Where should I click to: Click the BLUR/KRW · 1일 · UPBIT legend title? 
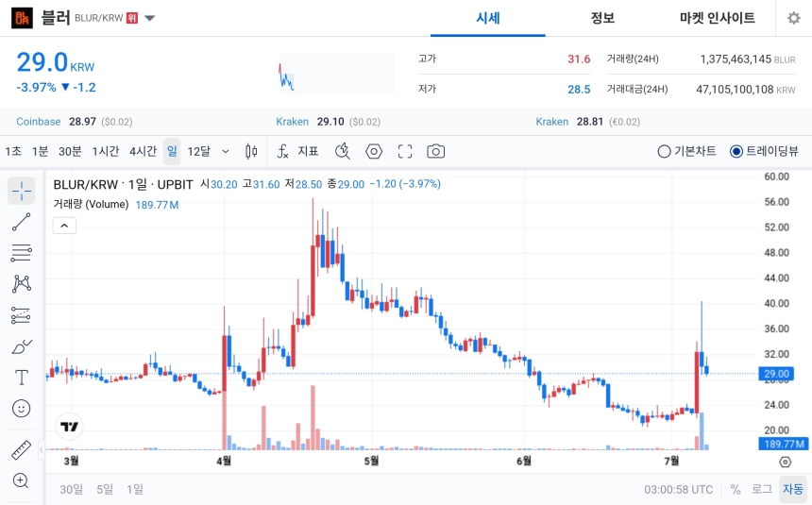click(124, 184)
